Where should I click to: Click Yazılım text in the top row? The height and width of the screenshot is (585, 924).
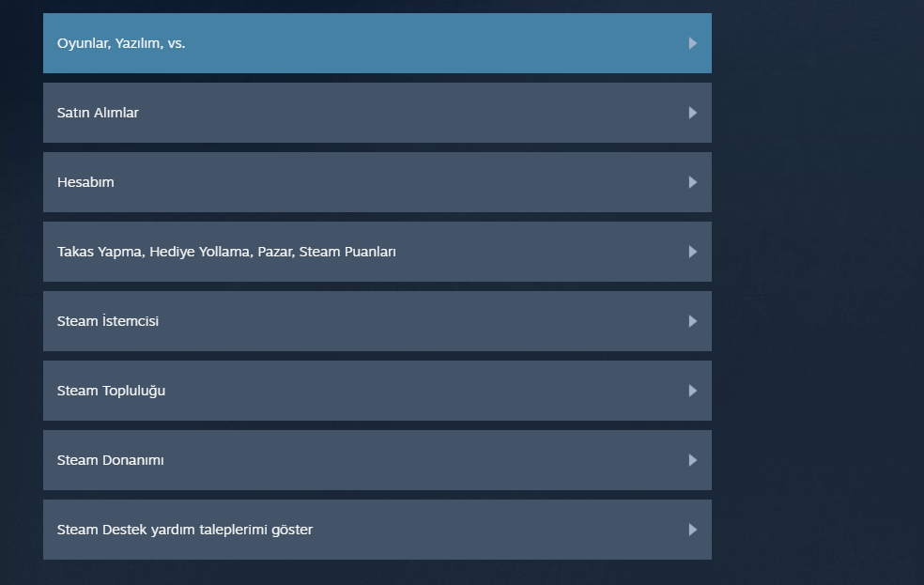139,43
